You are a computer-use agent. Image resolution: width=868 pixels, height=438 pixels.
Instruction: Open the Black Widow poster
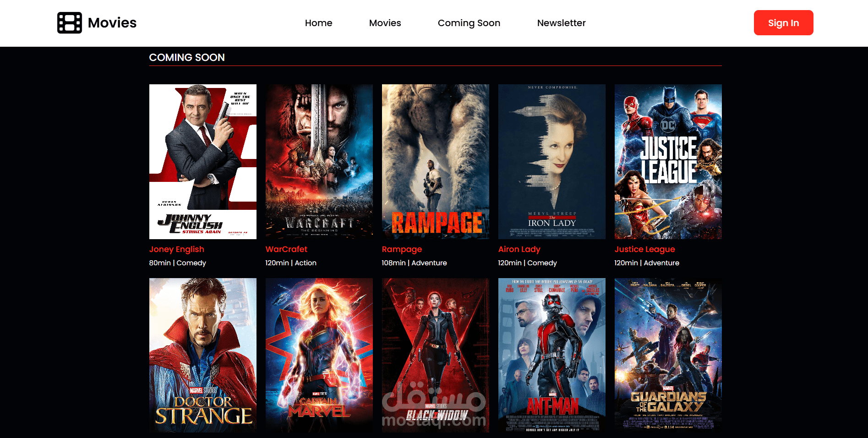[x=436, y=355]
